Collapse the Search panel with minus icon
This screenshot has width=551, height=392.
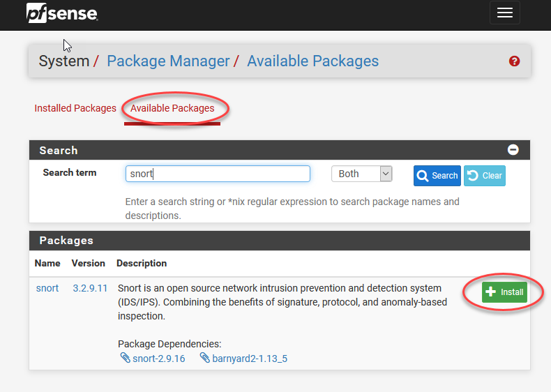[513, 150]
